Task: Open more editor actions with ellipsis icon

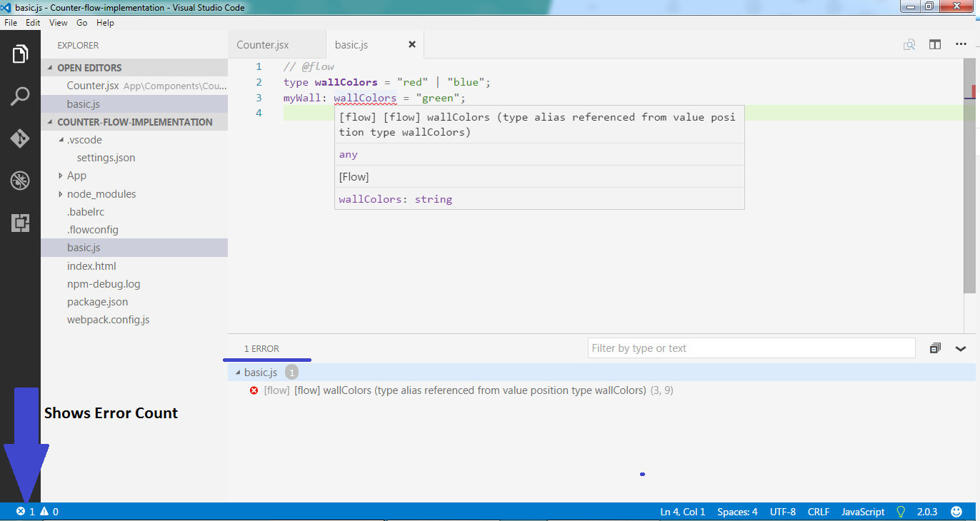Action: click(961, 44)
